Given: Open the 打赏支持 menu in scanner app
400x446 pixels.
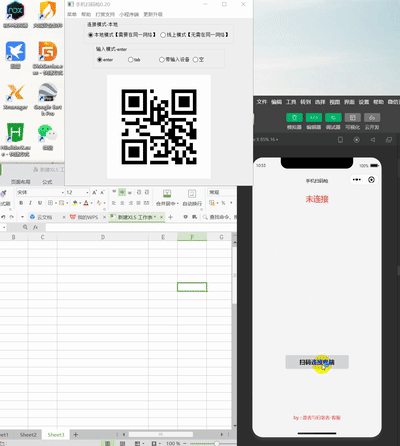Looking at the screenshot, I should [x=105, y=14].
